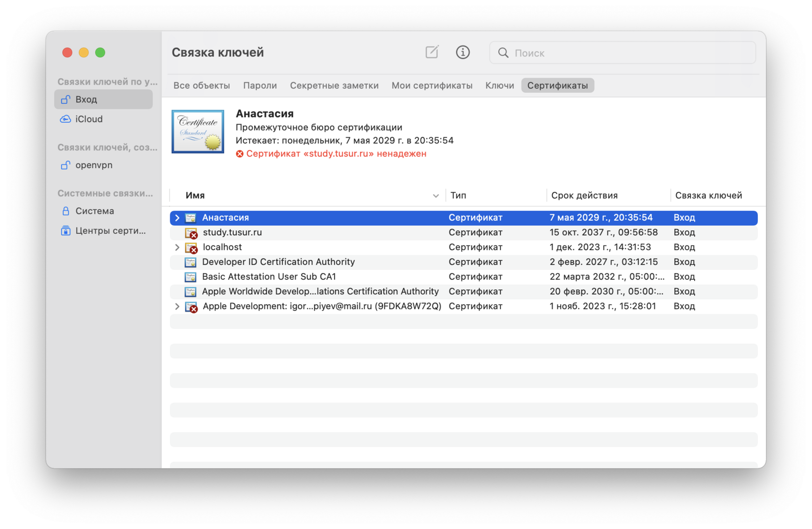812x529 pixels.
Task: Switch to Секретные заметки tab
Action: pyautogui.click(x=334, y=86)
